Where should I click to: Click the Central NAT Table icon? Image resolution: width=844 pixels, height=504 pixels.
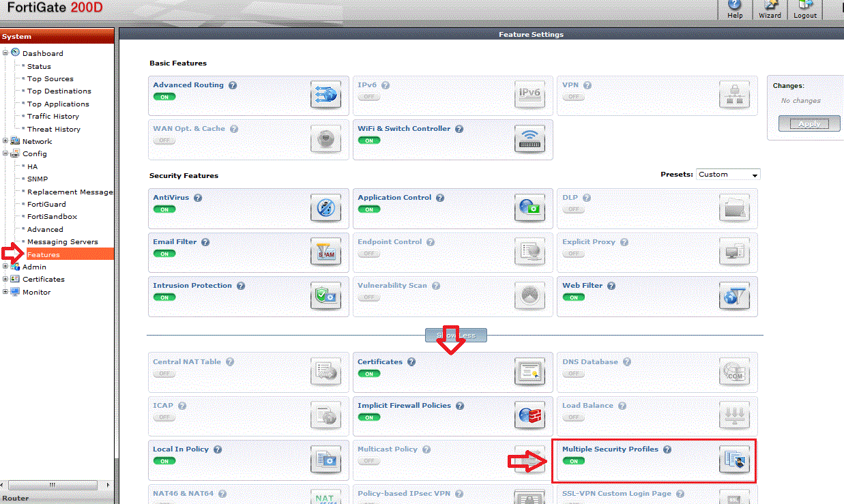pyautogui.click(x=325, y=372)
